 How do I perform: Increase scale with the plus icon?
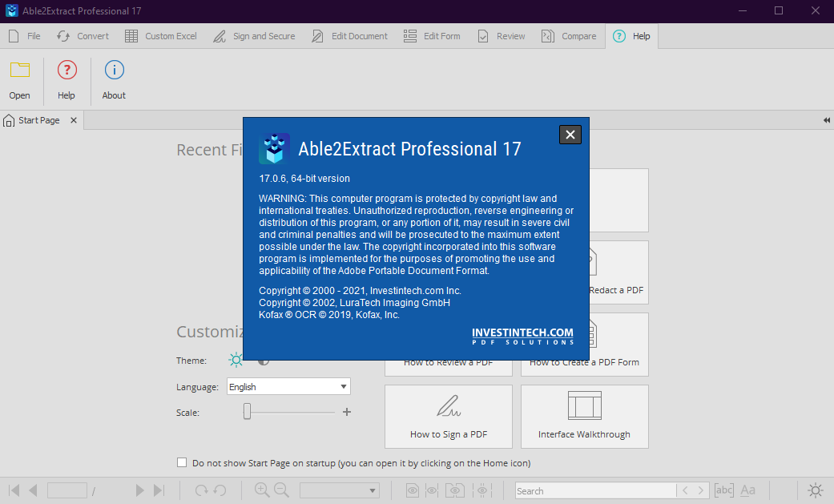pos(347,412)
